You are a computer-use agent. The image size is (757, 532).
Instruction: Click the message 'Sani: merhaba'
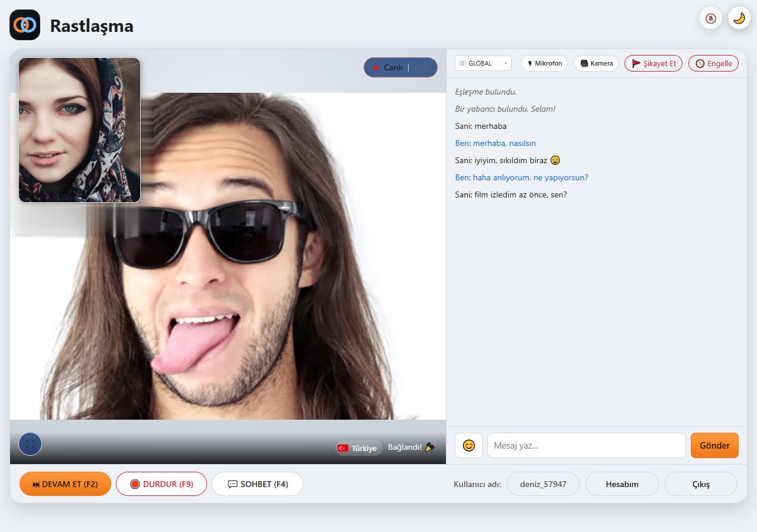point(481,126)
